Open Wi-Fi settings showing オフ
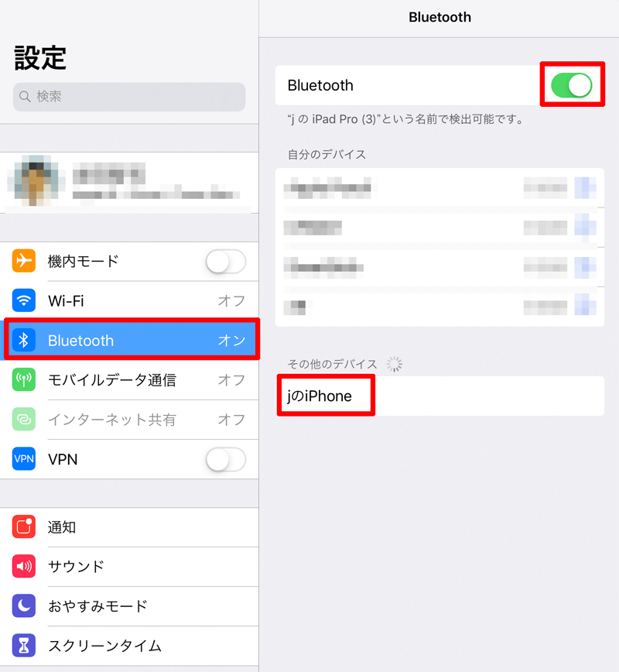The height and width of the screenshot is (672, 619). (x=129, y=301)
